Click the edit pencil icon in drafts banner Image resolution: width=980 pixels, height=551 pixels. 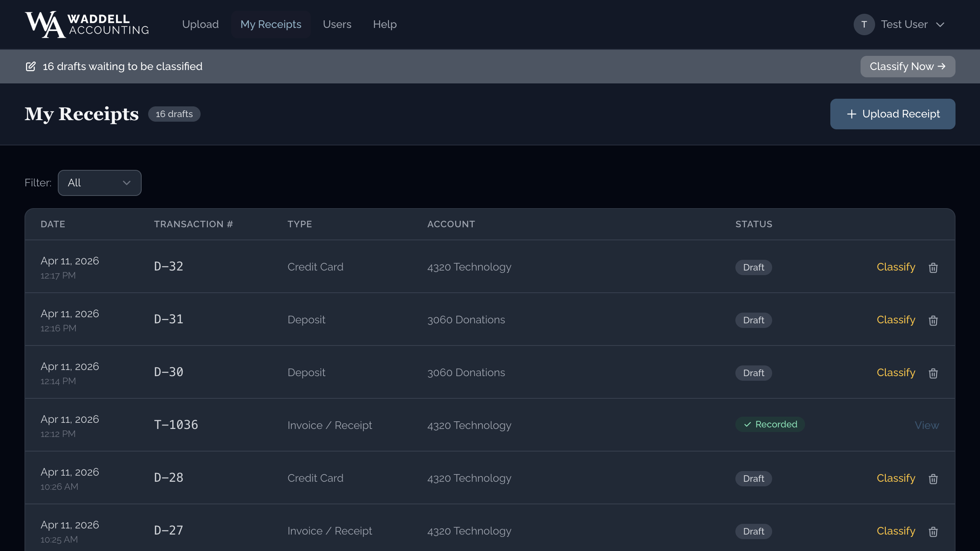click(x=31, y=67)
